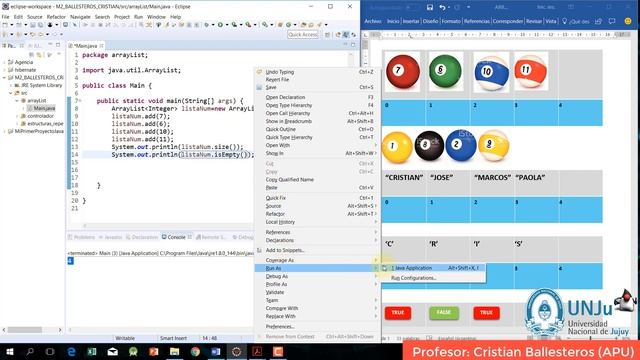Choose Run As in the context menu
This screenshot has height=360, width=640.
(317, 268)
